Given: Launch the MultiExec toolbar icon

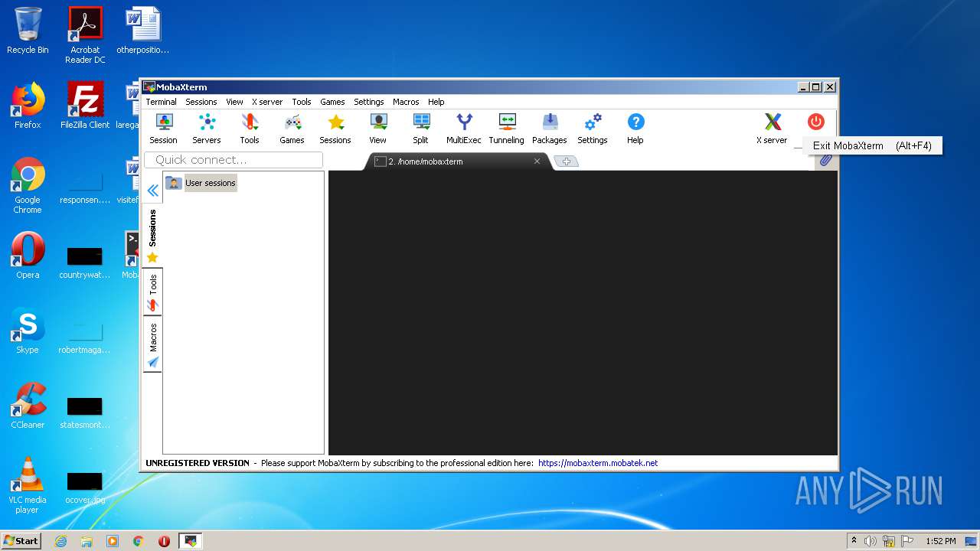Looking at the screenshot, I should pos(464,129).
